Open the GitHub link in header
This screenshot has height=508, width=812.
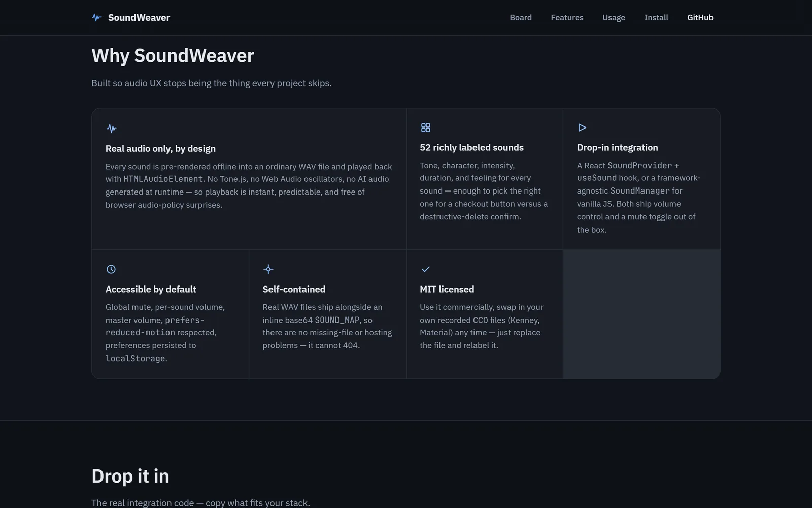700,17
